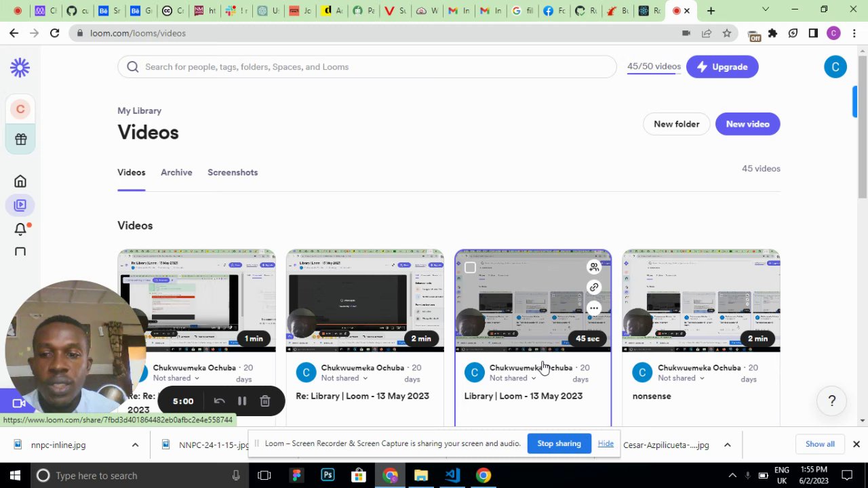Click the camera indicator in address bar
Viewport: 868px width, 488px height.
(x=686, y=33)
